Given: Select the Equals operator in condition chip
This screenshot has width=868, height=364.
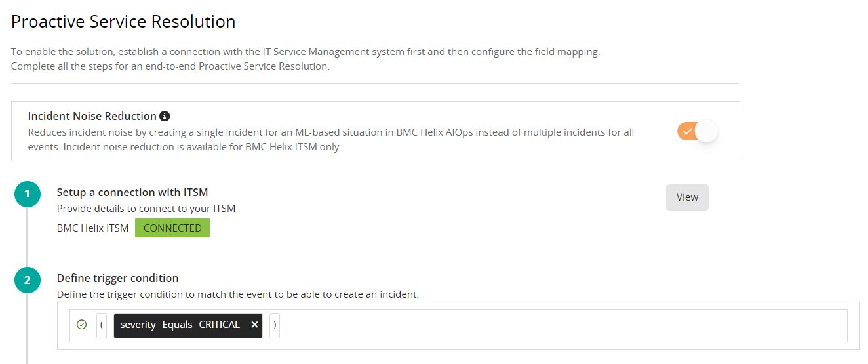Looking at the screenshot, I should (177, 325).
